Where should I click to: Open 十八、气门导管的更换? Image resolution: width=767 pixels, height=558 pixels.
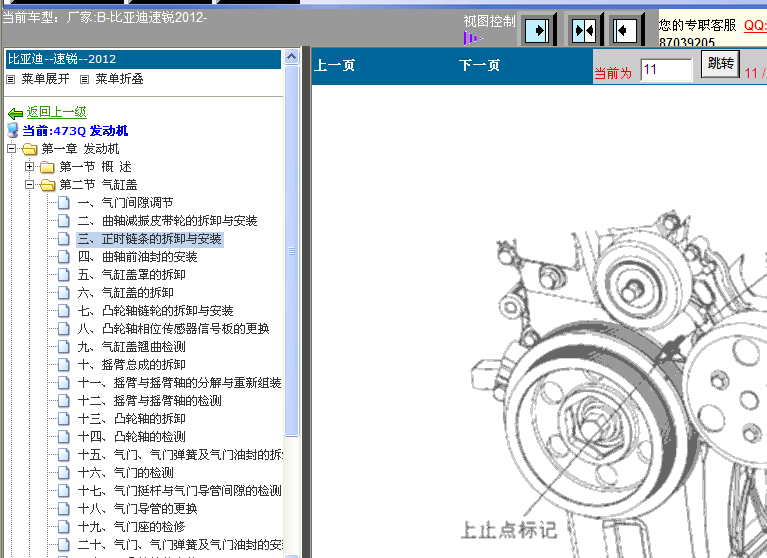pyautogui.click(x=137, y=509)
